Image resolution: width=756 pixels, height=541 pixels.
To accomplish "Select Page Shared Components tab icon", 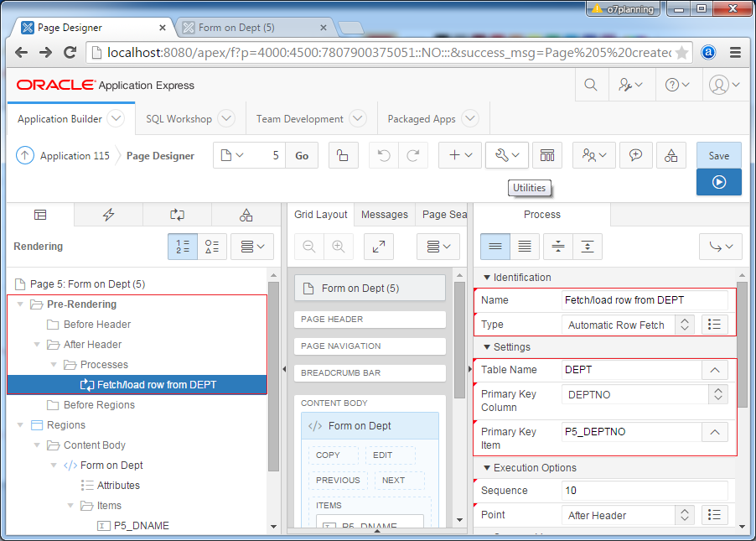I will pos(246,215).
